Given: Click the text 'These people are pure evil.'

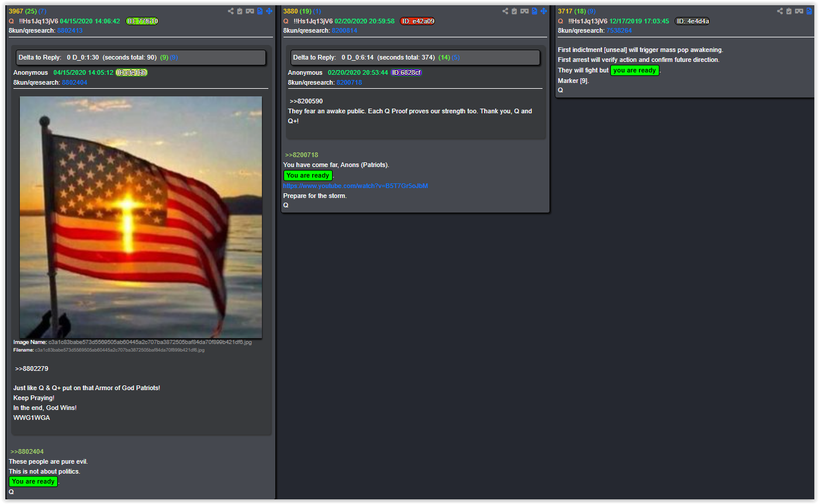Looking at the screenshot, I should (x=48, y=461).
